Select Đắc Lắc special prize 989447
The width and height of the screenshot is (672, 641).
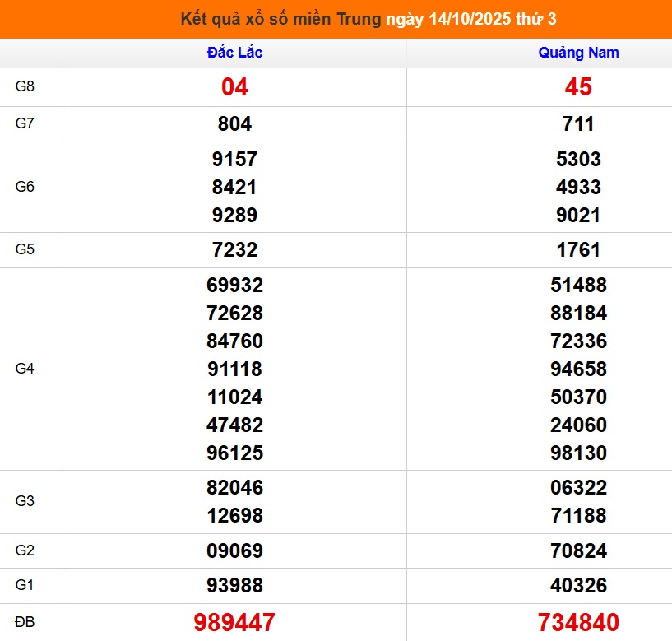click(x=234, y=622)
